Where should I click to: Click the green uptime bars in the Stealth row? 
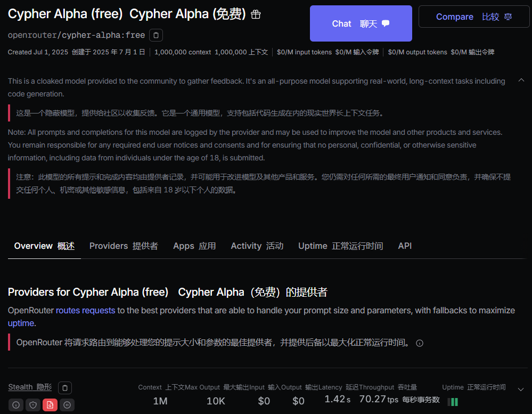click(453, 402)
